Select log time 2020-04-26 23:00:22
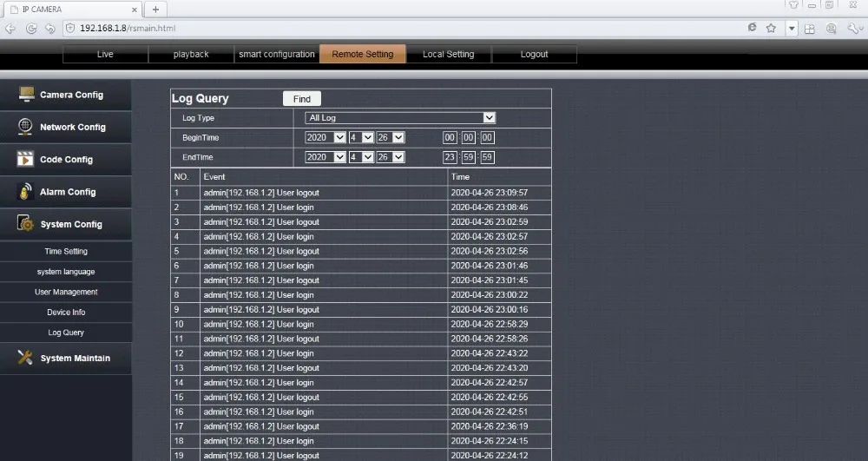Image resolution: width=868 pixels, height=461 pixels. point(490,295)
